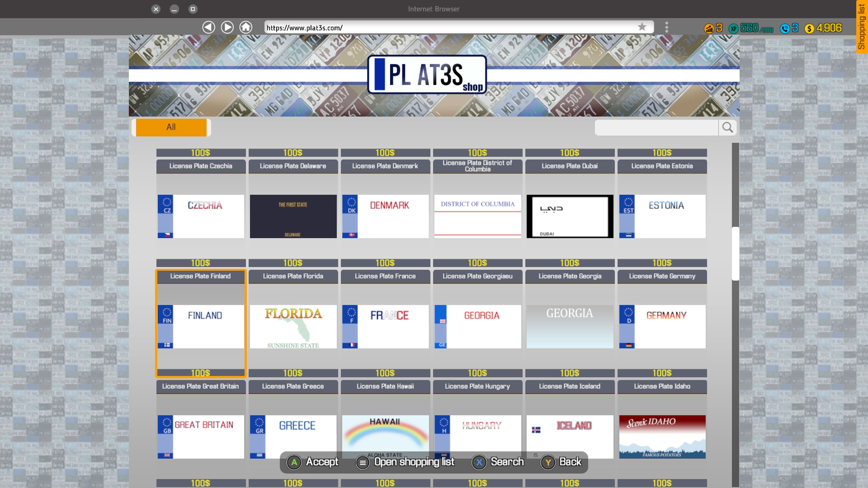Select the Germany license plate image
868x488 pixels.
click(663, 326)
